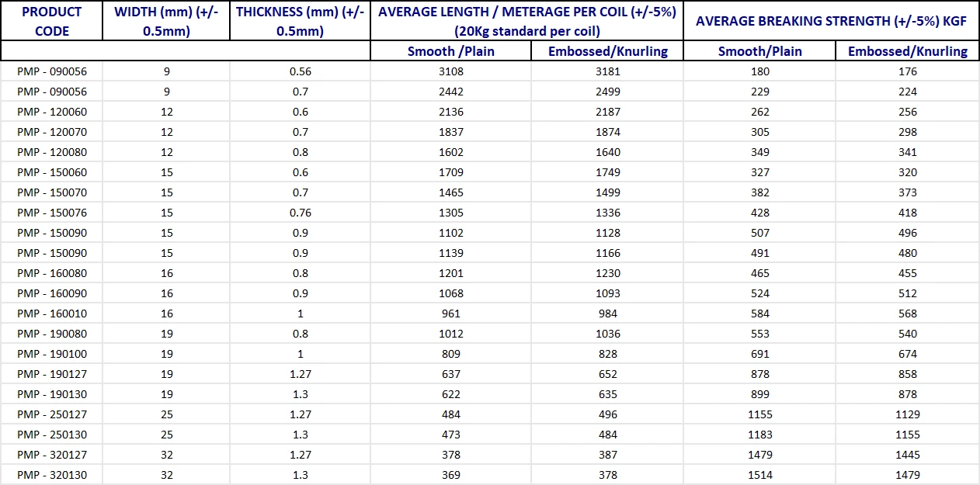Click the length cell showing 1602

tap(450, 152)
